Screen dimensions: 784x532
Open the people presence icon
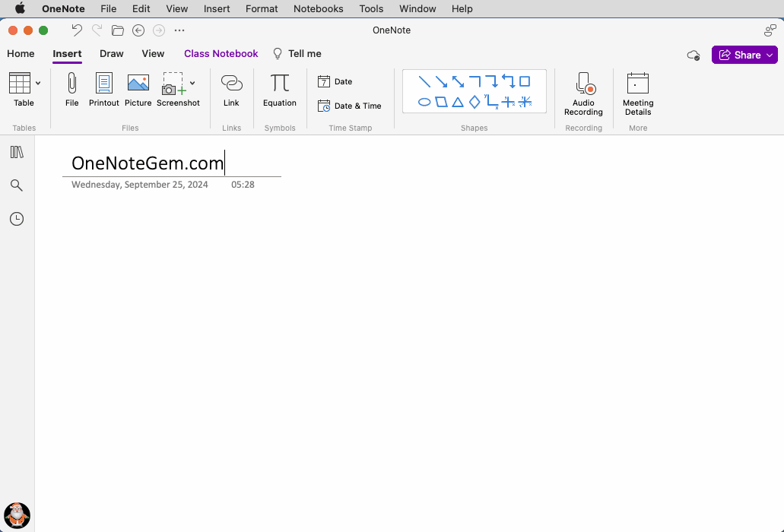[x=770, y=30]
